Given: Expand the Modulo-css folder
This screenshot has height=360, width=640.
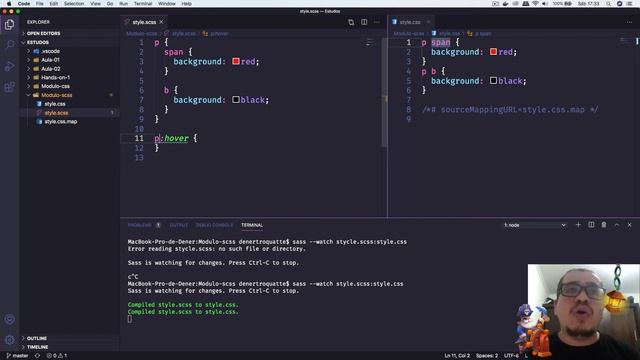Looking at the screenshot, I should click(x=69, y=87).
